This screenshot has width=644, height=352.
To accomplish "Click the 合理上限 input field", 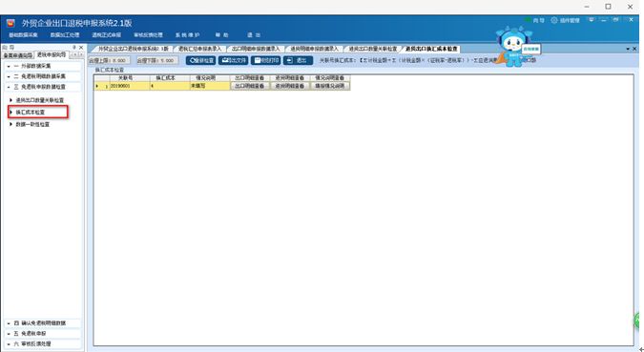I will [109, 60].
